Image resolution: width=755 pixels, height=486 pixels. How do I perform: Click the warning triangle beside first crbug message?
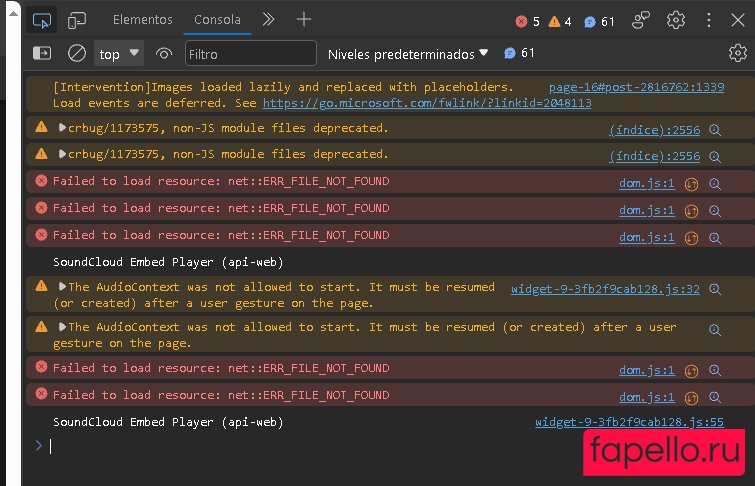41,127
